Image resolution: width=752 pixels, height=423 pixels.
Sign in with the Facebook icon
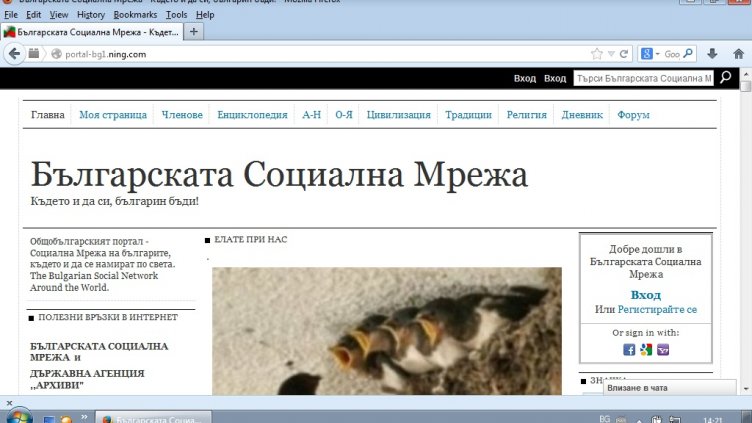(629, 349)
